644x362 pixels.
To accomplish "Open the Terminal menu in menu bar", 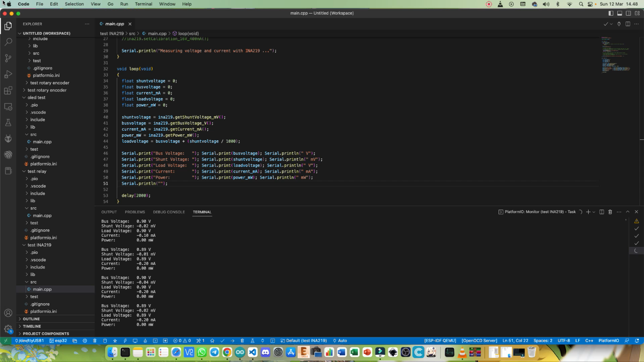I will [143, 4].
